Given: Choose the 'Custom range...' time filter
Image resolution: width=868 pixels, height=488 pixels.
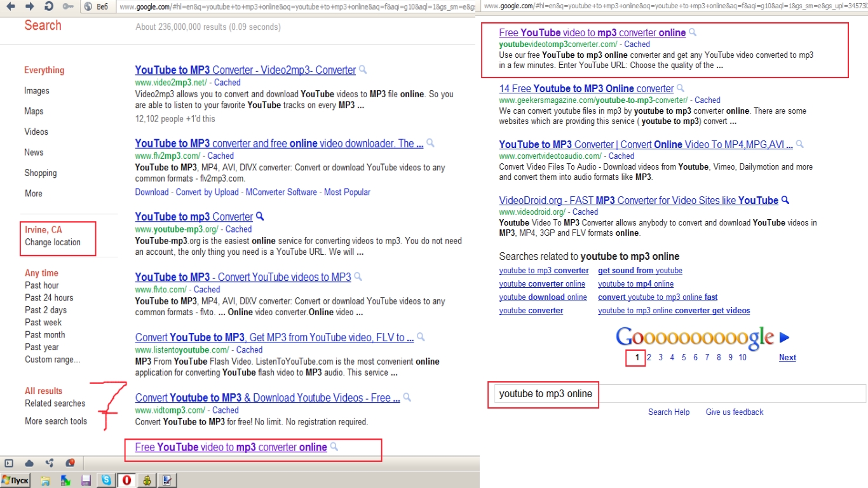Looking at the screenshot, I should [53, 360].
